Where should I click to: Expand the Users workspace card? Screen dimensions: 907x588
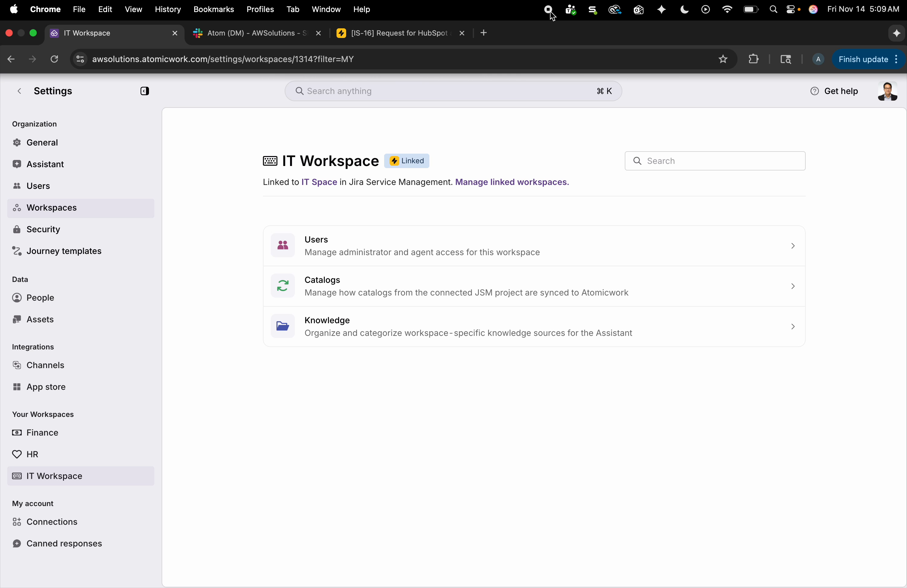click(793, 246)
